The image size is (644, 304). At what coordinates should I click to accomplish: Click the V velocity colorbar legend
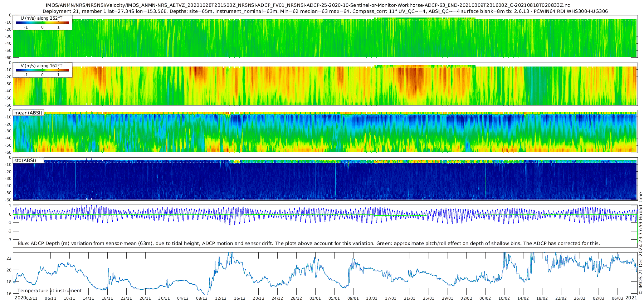click(42, 70)
